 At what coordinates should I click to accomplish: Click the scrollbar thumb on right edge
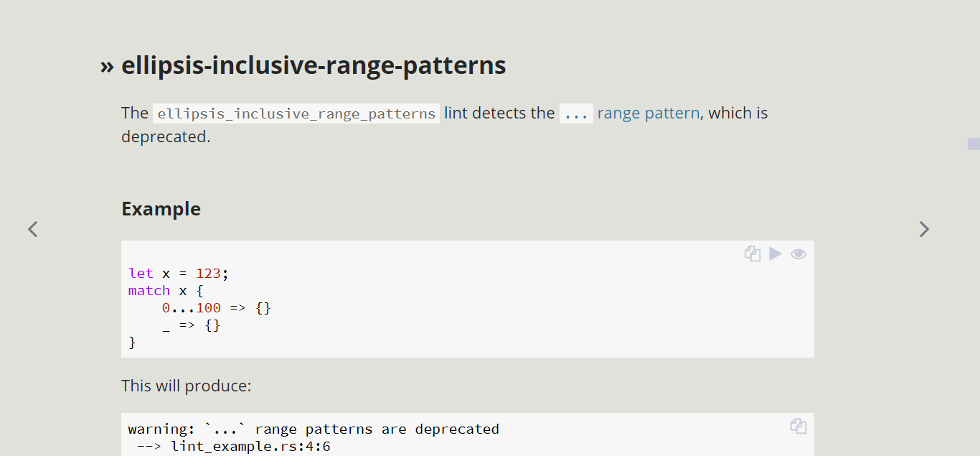click(974, 144)
